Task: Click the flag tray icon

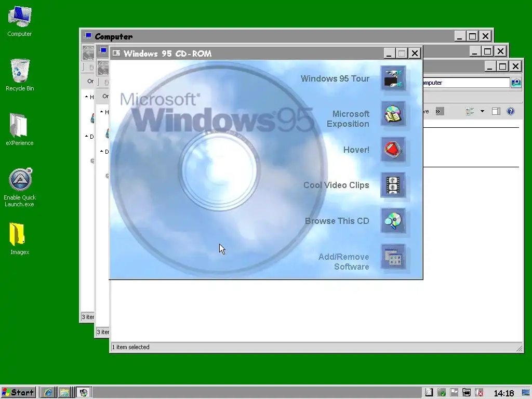Action: tap(454, 393)
